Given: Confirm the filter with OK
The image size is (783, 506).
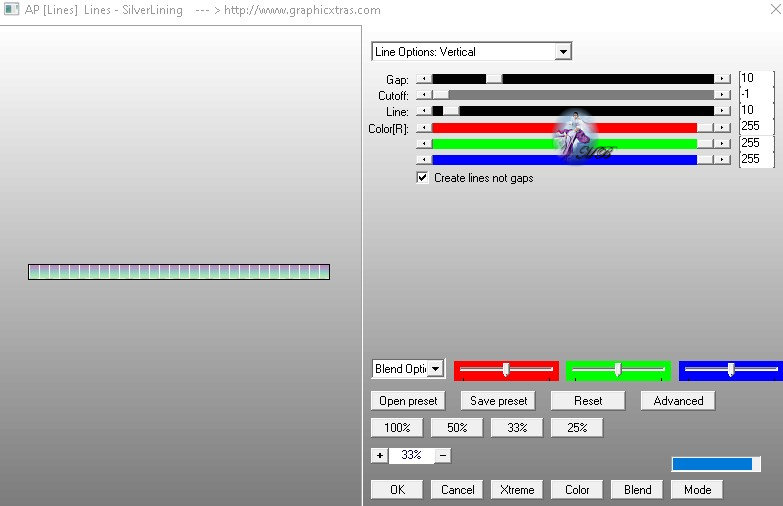Looking at the screenshot, I should 397,490.
